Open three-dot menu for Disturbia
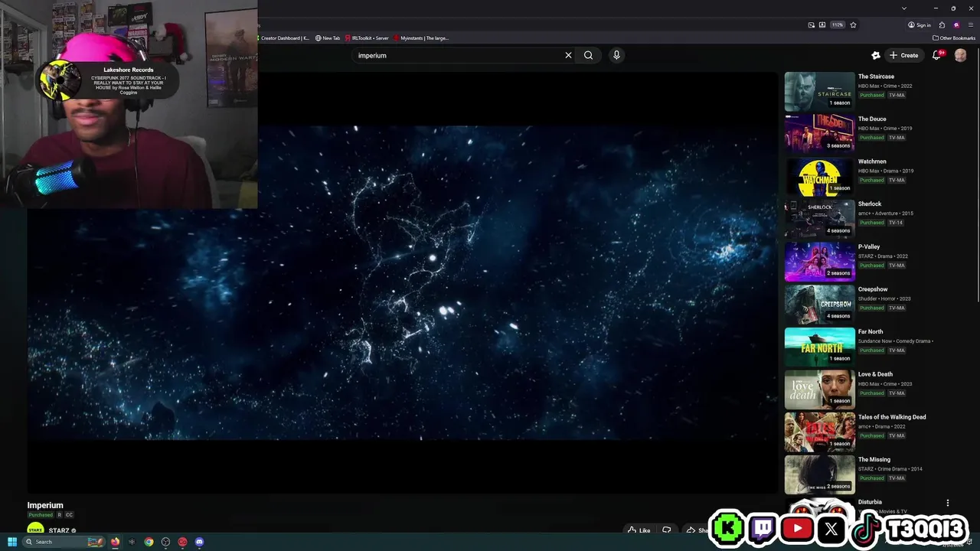Viewport: 980px width, 551px height. click(948, 503)
